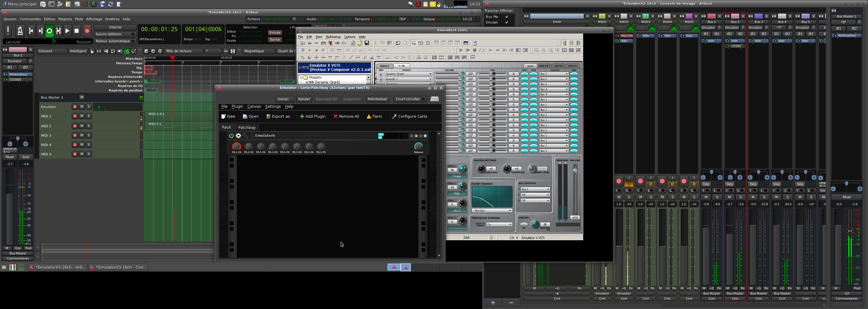Click the virtual keyboard icon in Carla

435,99
